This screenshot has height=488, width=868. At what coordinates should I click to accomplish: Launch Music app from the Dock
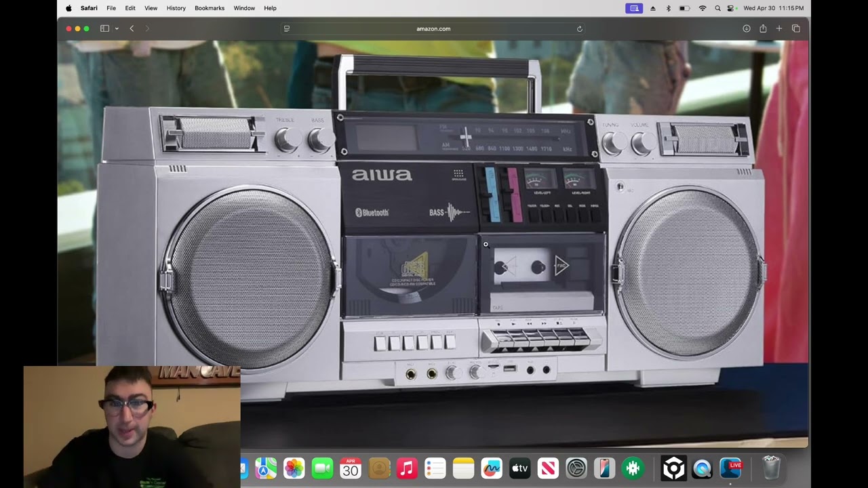407,468
